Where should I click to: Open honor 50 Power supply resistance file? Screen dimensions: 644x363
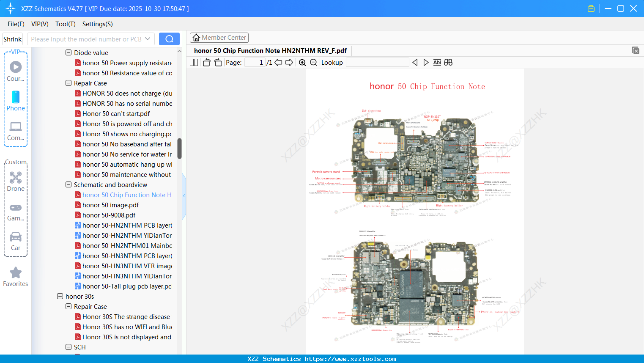pos(123,63)
